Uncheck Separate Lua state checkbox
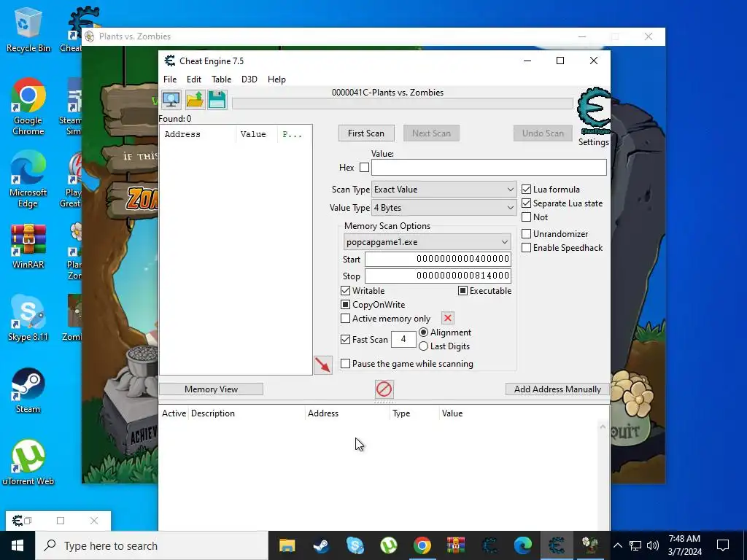747x560 pixels. tap(527, 203)
